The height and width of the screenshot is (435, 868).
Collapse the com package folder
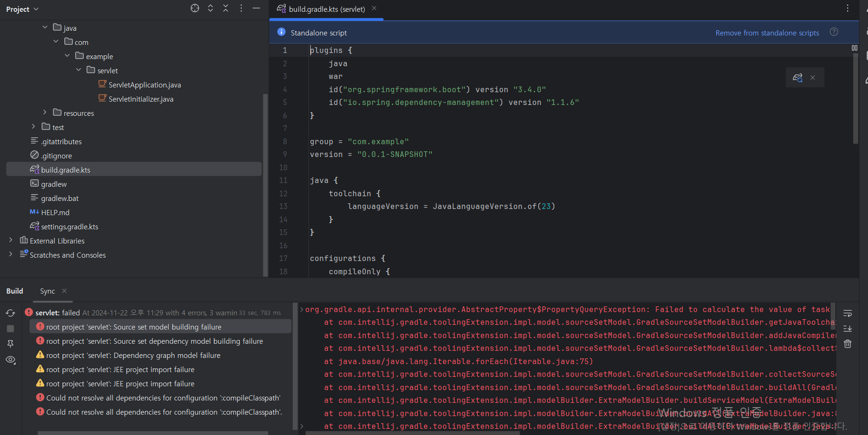point(56,42)
